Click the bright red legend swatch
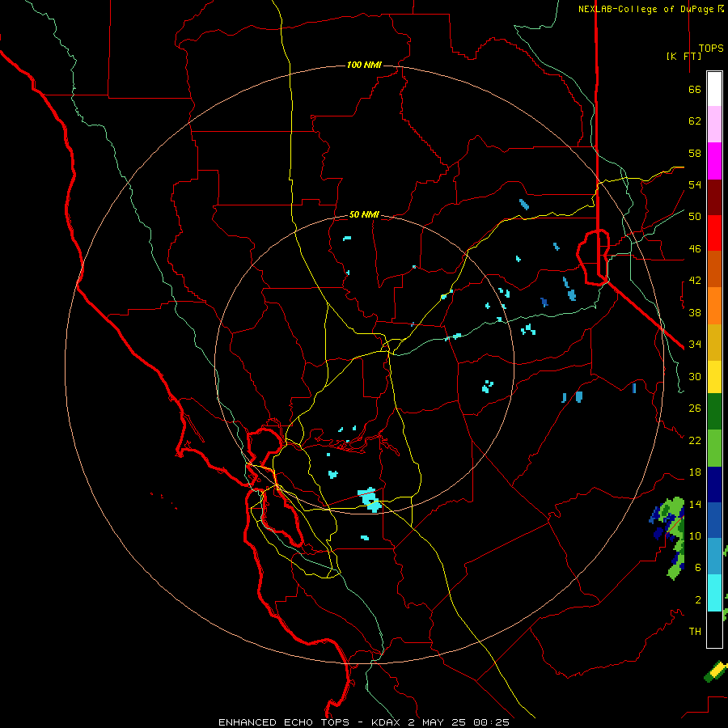This screenshot has height=728, width=728. point(714,233)
